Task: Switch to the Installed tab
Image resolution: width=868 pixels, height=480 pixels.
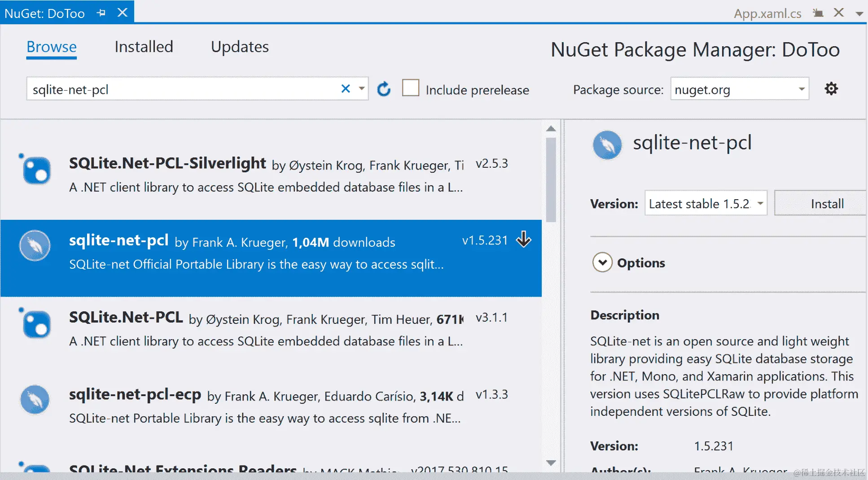Action: point(144,47)
